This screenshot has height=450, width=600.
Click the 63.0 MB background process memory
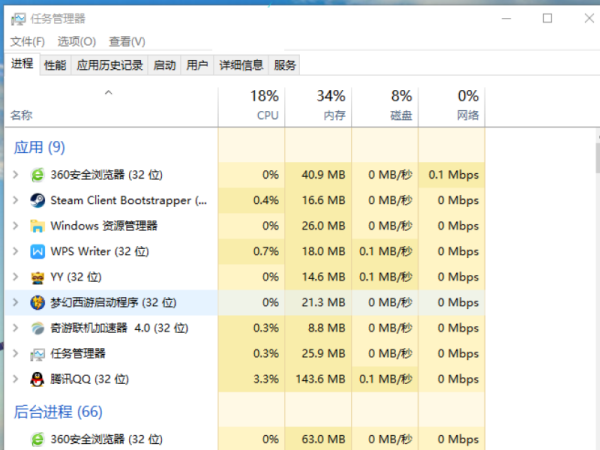(323, 439)
